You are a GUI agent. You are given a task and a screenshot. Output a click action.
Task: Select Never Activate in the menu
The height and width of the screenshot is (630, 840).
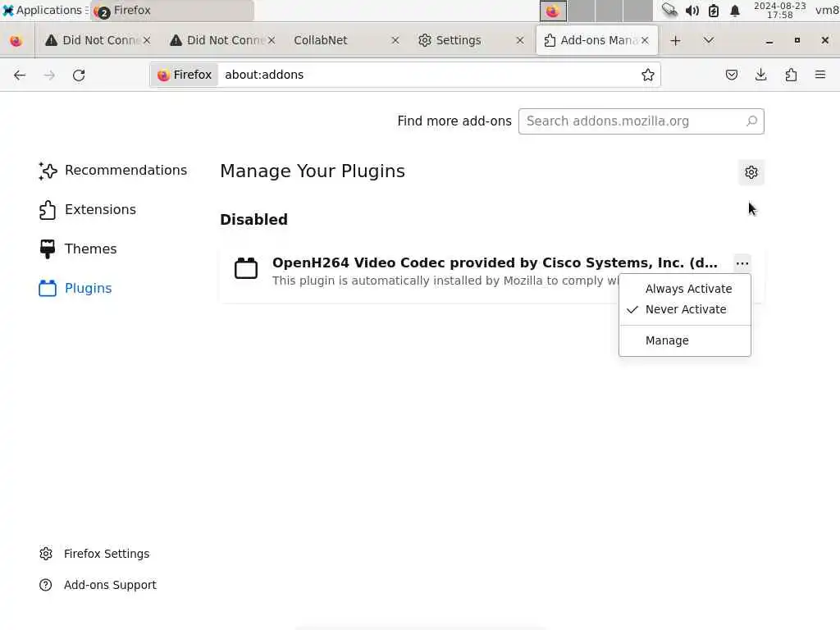[x=685, y=309]
